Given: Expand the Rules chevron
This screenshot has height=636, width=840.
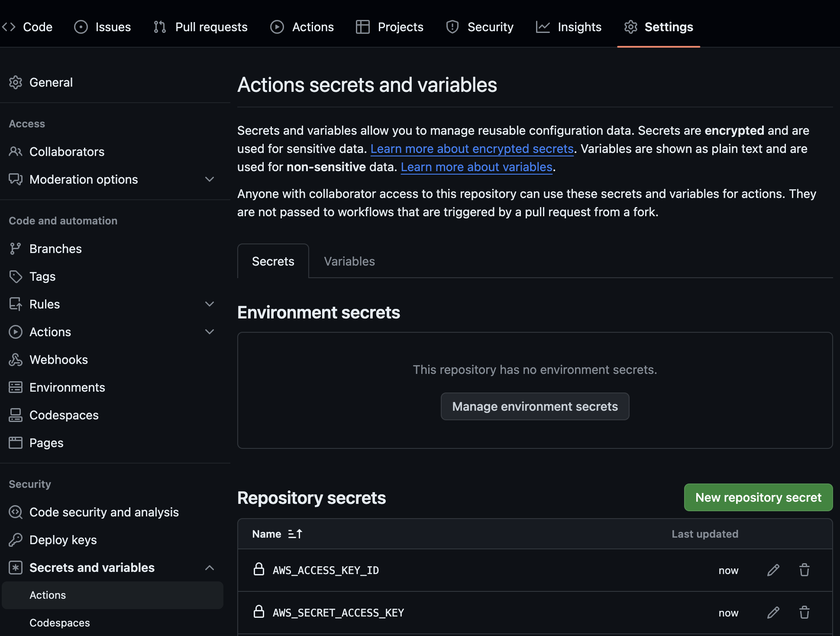Looking at the screenshot, I should pyautogui.click(x=210, y=304).
